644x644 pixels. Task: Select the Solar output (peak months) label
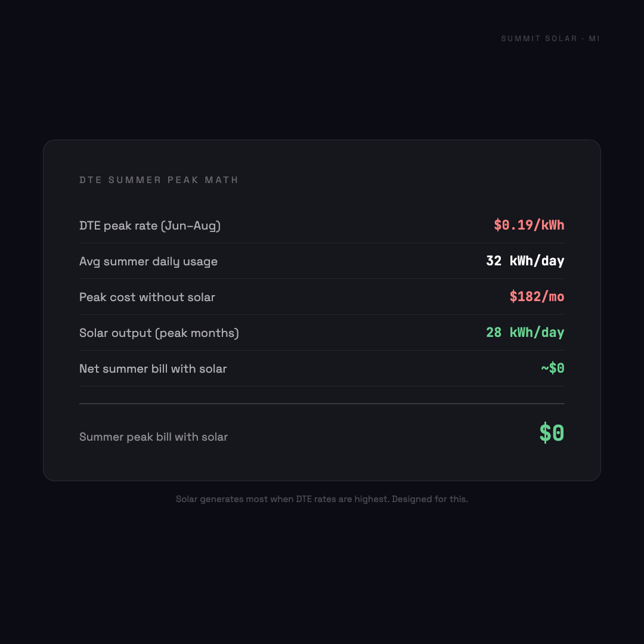point(159,333)
